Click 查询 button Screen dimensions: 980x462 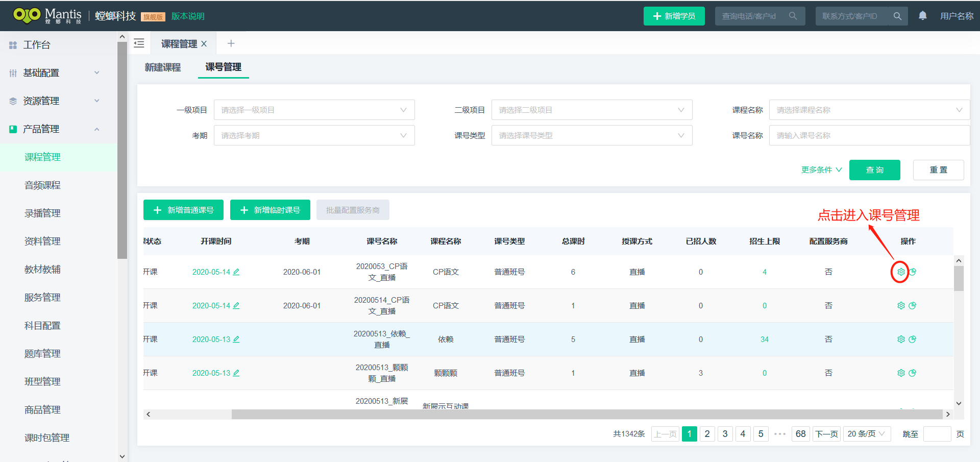tap(874, 170)
